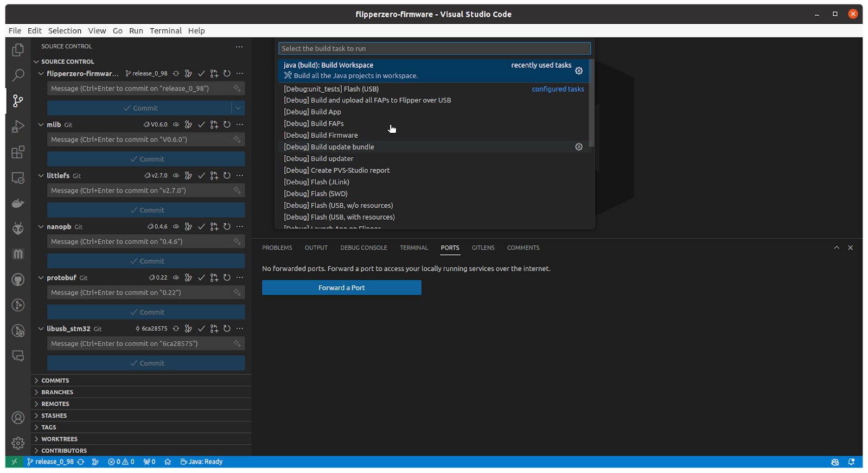Screen dimensions: 868x473
Task: Close the bottom panel
Action: (851, 248)
